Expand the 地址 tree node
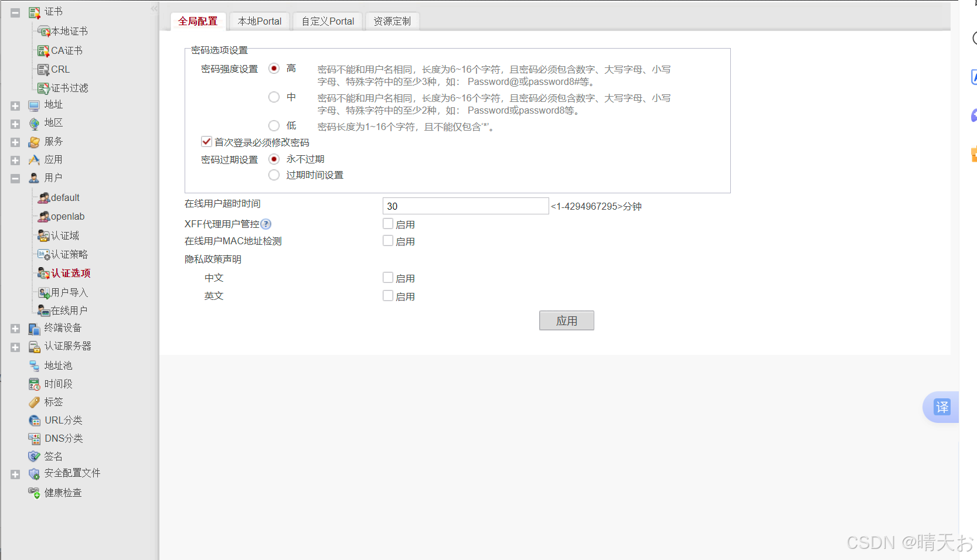977x560 pixels. point(15,106)
